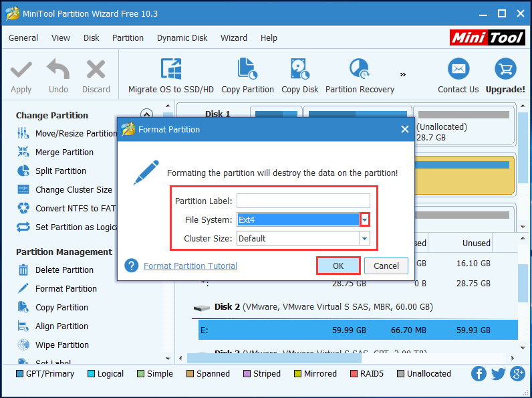Open the Disk menu
The height and width of the screenshot is (398, 532).
tap(92, 37)
